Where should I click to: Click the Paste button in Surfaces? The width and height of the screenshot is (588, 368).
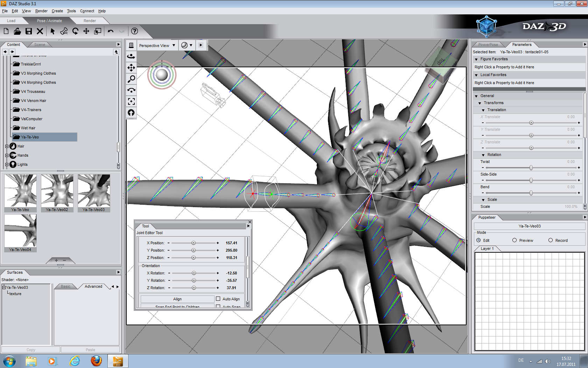pyautogui.click(x=90, y=350)
